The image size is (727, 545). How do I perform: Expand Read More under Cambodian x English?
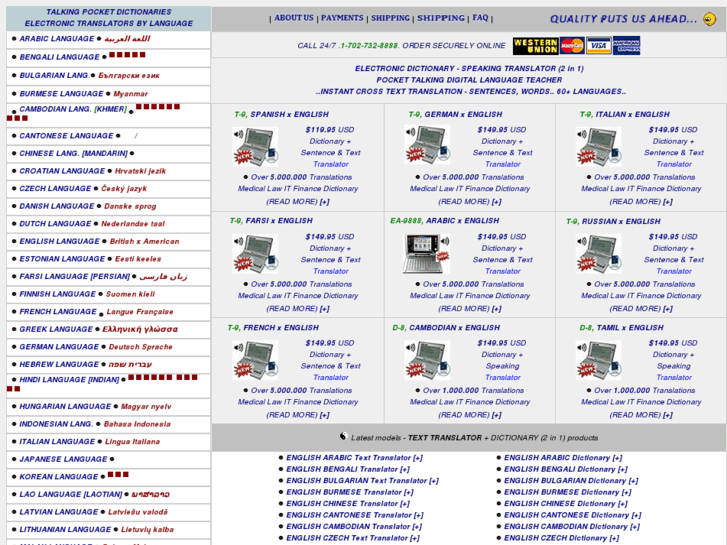[470, 415]
